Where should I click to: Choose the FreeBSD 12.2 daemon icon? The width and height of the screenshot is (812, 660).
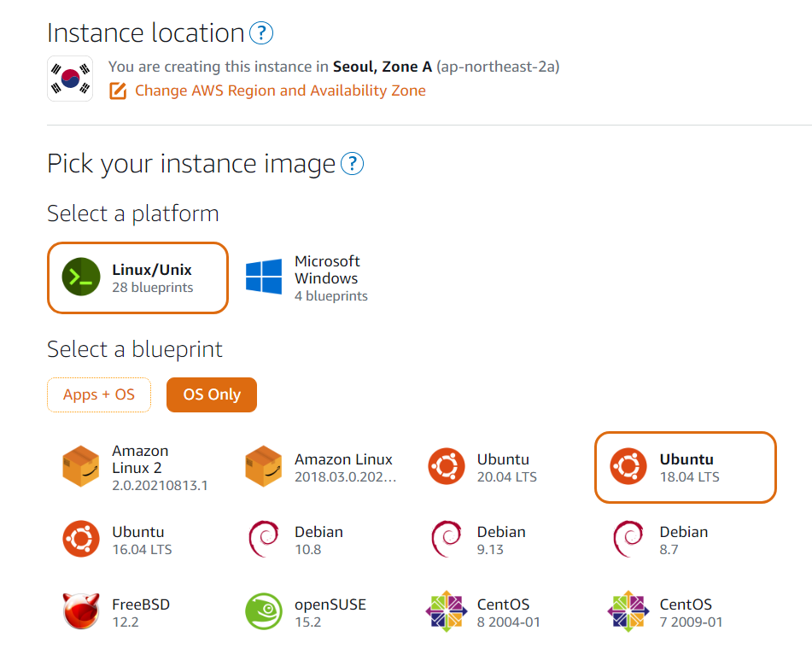tap(81, 611)
